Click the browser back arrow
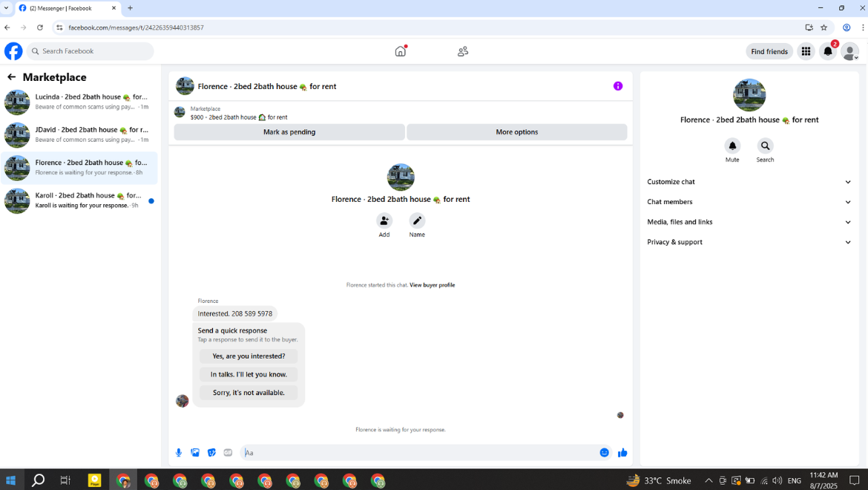 point(7,27)
